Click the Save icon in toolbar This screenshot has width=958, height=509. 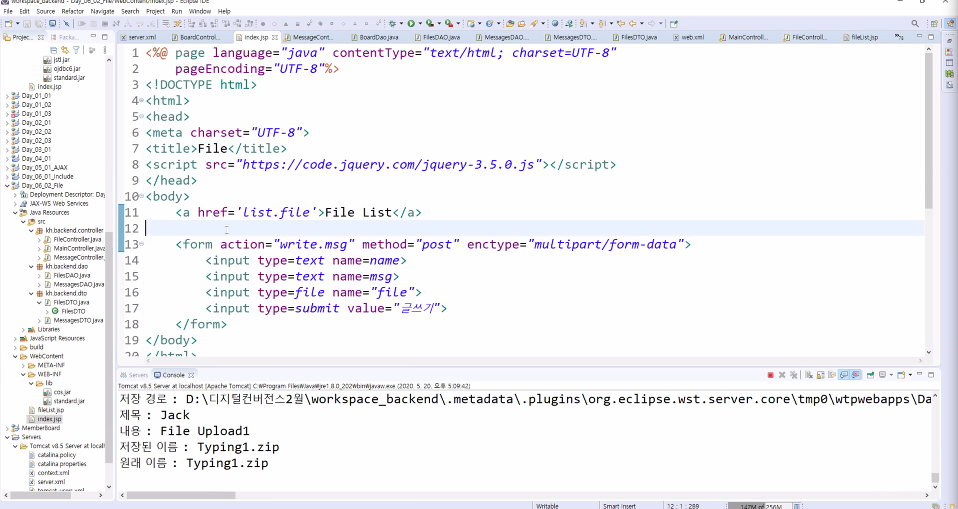click(x=27, y=24)
